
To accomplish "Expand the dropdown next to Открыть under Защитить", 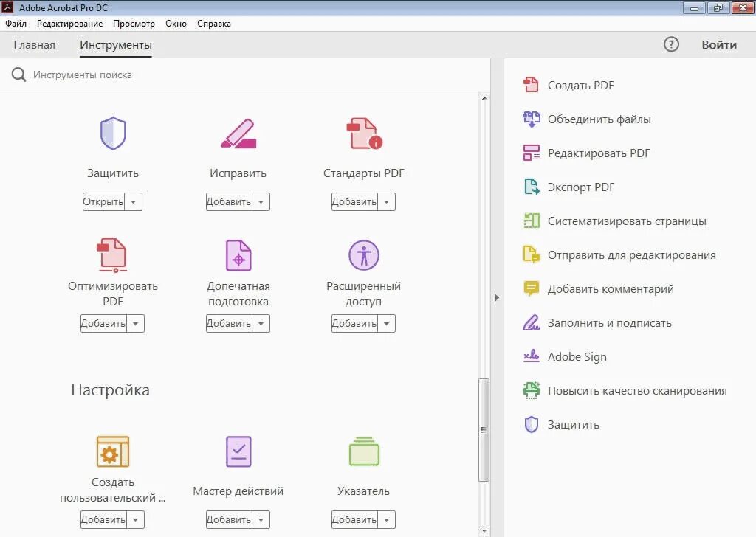I will [x=133, y=201].
